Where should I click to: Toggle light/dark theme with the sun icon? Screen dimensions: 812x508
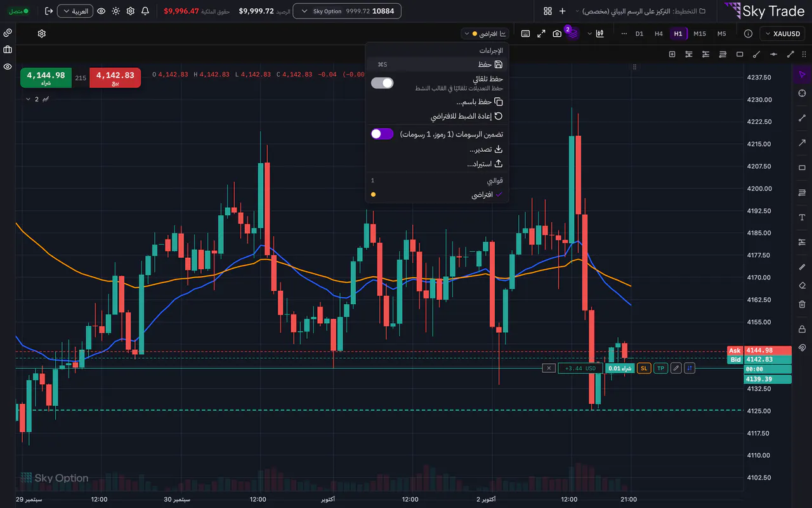point(115,11)
